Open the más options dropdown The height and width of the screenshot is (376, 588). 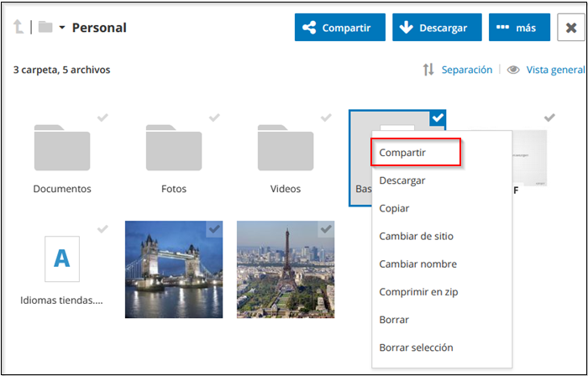pos(519,28)
